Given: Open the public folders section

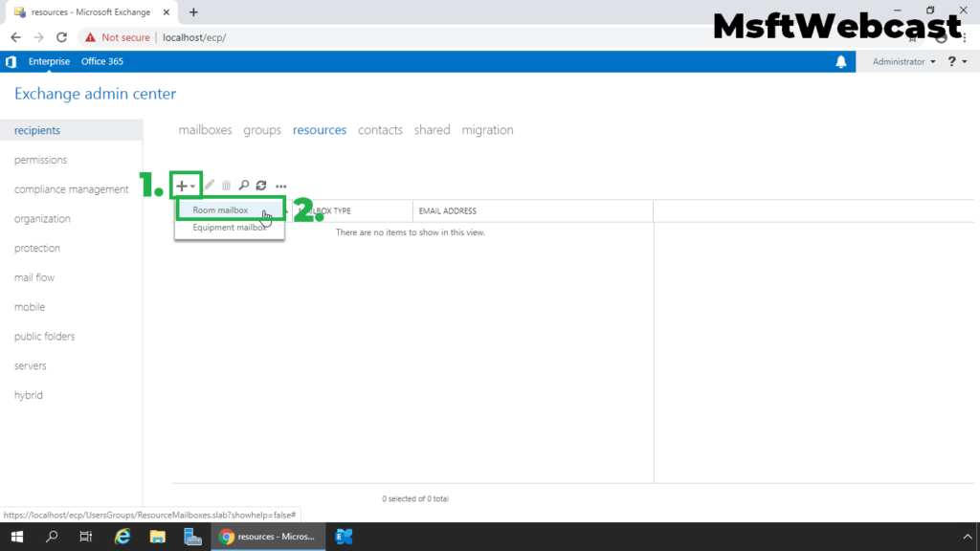Looking at the screenshot, I should [44, 336].
